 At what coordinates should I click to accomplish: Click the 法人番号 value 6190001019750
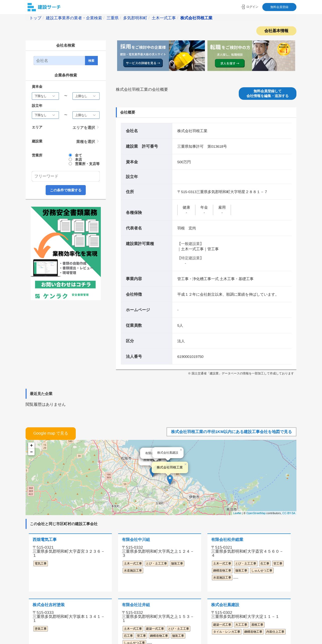coord(190,357)
